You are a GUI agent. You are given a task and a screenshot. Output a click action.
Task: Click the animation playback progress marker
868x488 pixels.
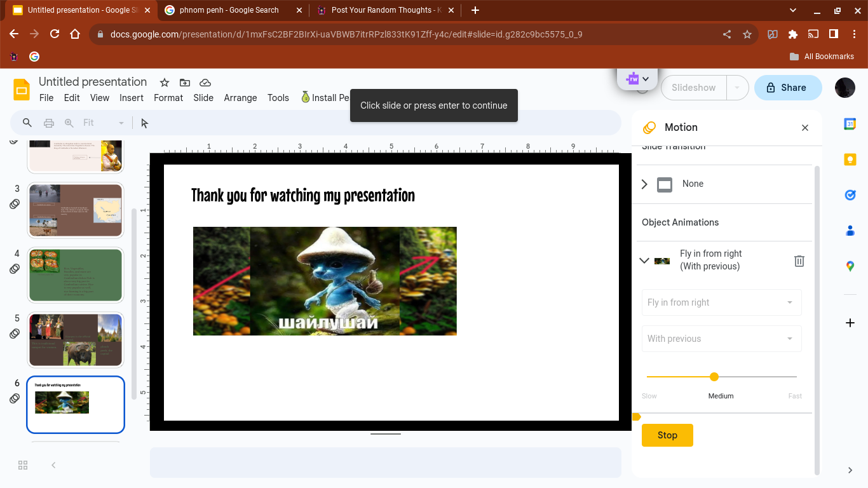pyautogui.click(x=636, y=417)
